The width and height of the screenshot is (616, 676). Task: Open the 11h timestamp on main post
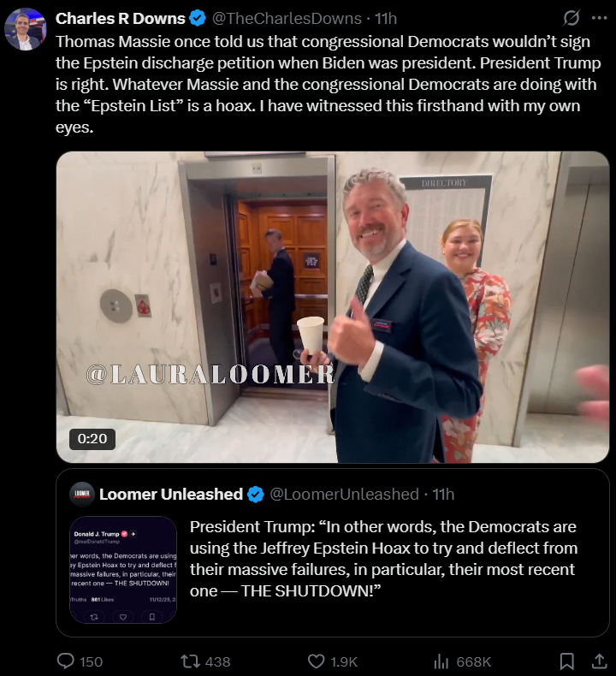[x=386, y=19]
